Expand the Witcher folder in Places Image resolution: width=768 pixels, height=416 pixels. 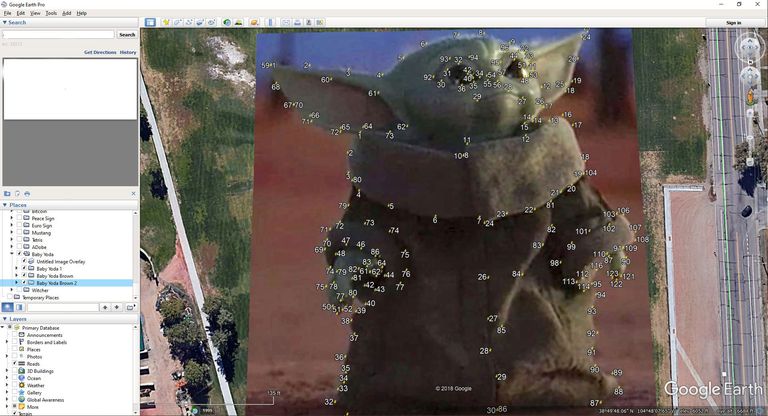coord(12,290)
